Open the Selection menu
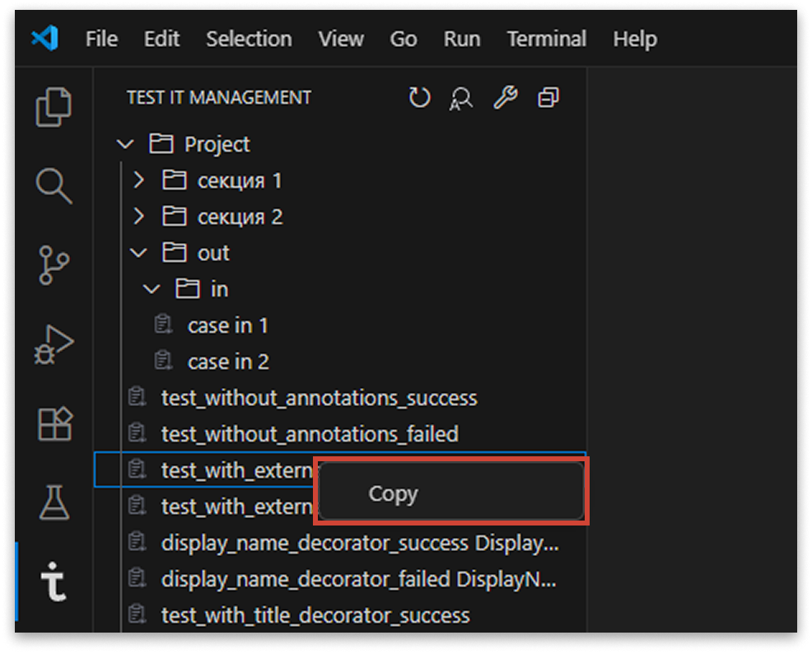Image resolution: width=812 pixels, height=654 pixels. 249,39
